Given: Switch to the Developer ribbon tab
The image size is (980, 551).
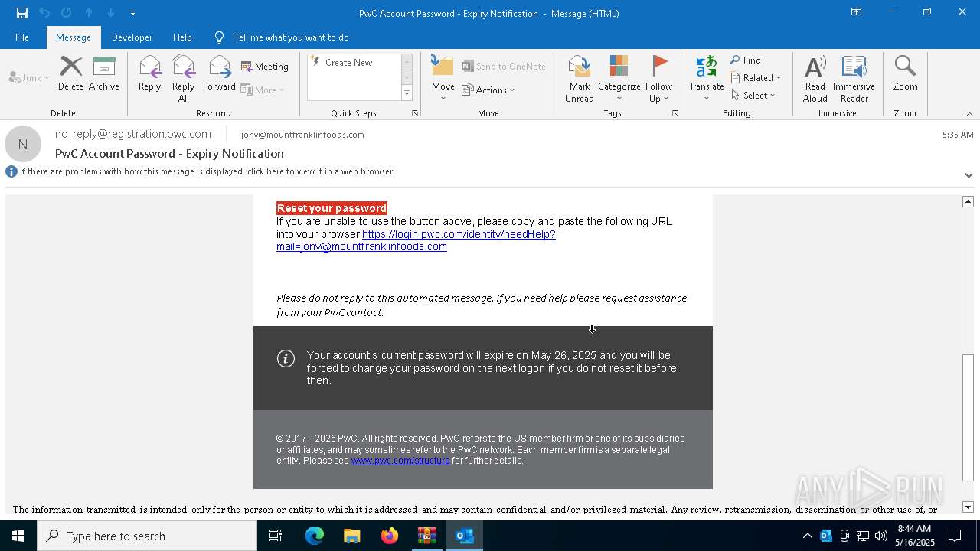Looking at the screenshot, I should [x=132, y=37].
